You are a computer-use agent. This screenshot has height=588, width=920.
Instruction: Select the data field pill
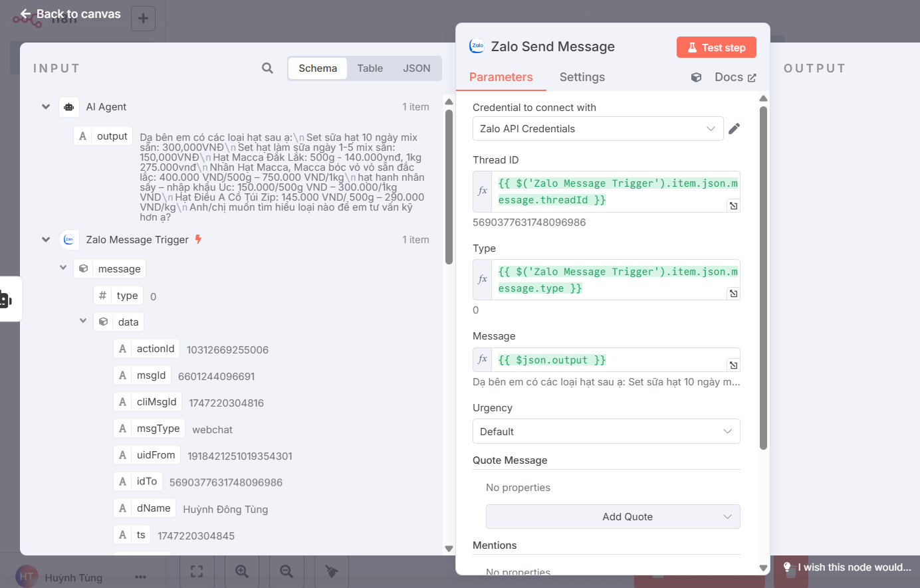119,322
